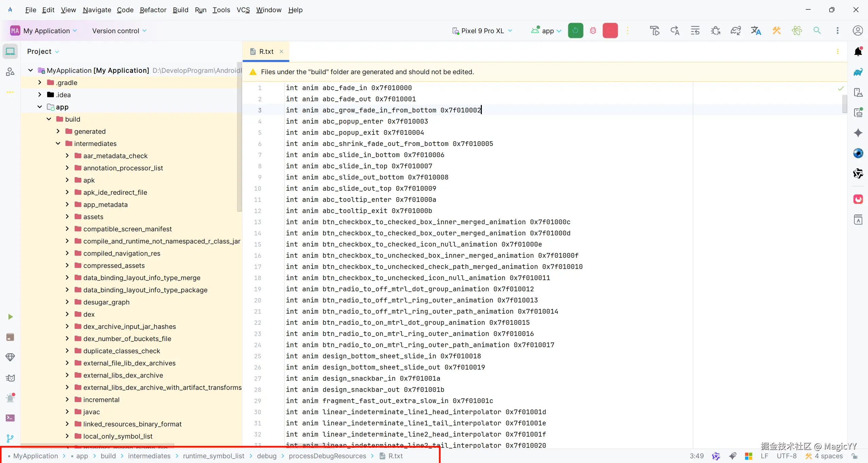Collapse the intermediates folder
Screen dimensions: 868x463
pyautogui.click(x=58, y=144)
